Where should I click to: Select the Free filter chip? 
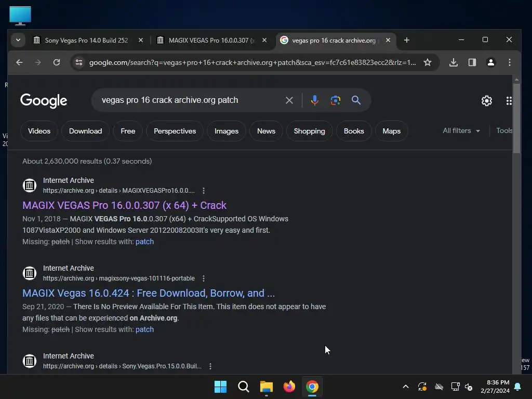coord(128,131)
